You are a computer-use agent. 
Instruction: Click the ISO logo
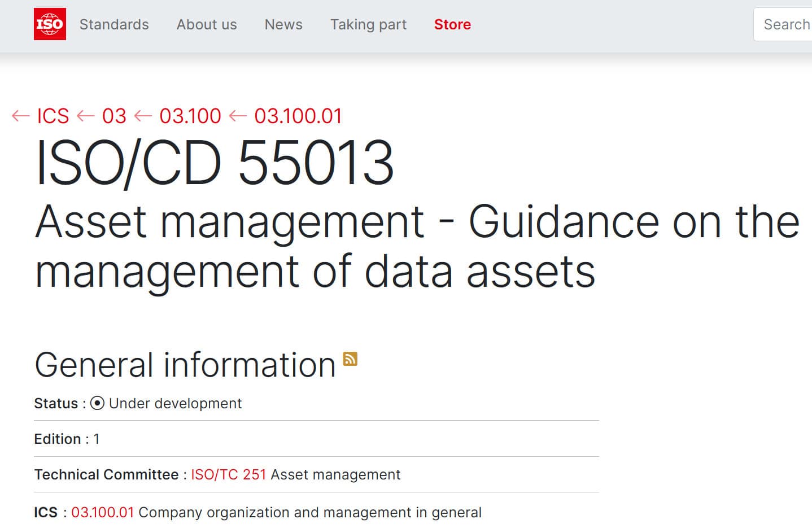50,24
